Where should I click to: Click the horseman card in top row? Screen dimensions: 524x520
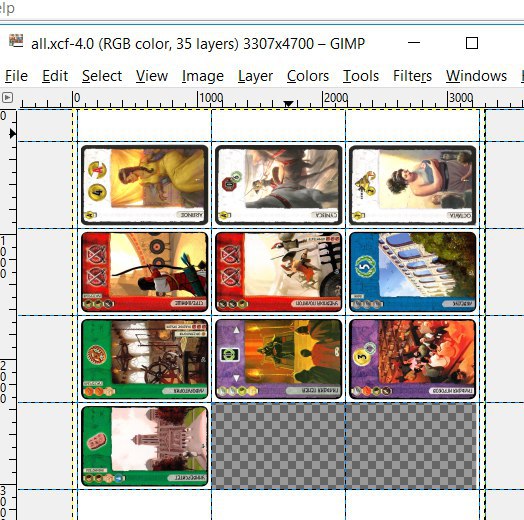click(279, 185)
